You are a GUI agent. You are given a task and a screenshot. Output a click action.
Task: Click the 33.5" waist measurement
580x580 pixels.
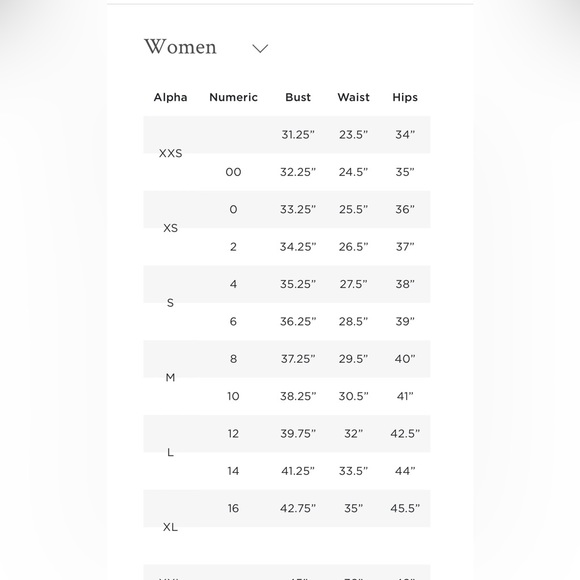pyautogui.click(x=354, y=471)
